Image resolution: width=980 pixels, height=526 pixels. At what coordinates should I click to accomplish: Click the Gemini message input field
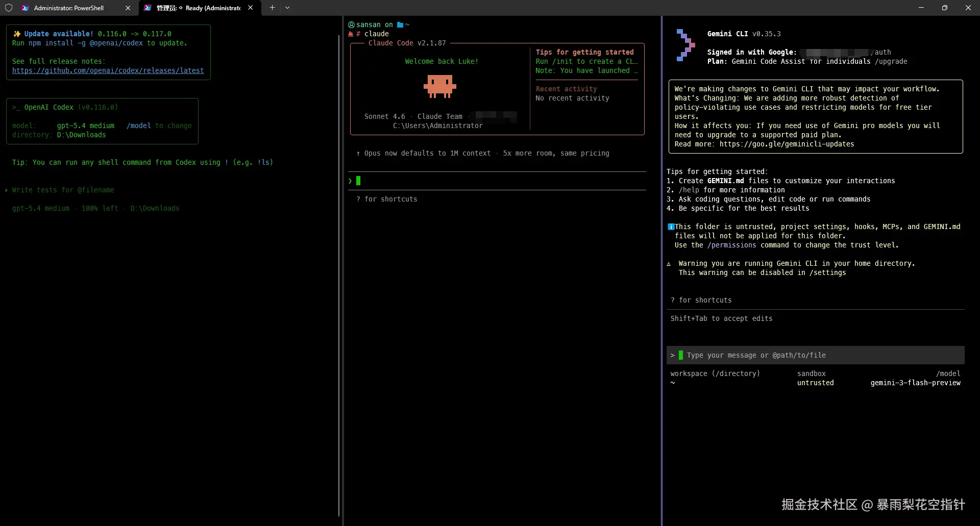815,355
